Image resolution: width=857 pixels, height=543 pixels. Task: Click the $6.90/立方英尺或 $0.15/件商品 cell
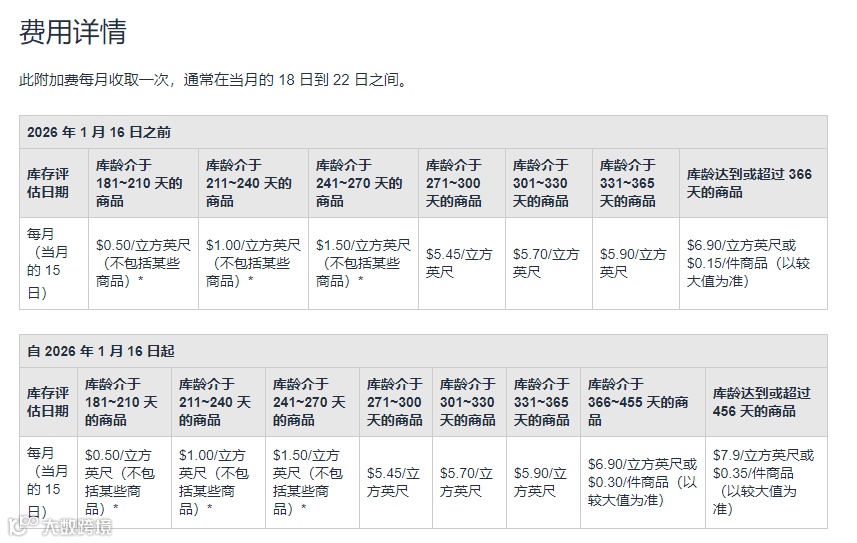[x=753, y=264]
